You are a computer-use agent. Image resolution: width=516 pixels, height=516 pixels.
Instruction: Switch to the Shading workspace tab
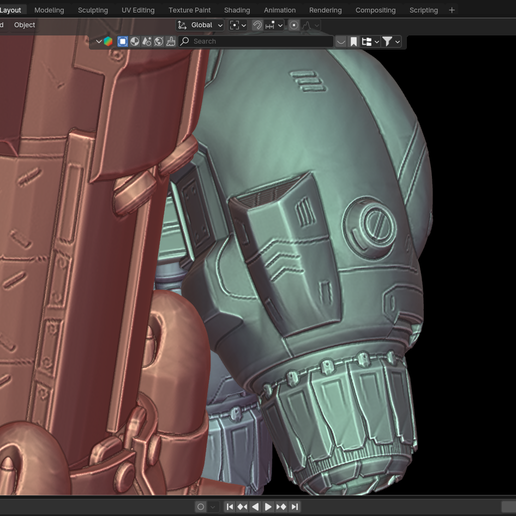[237, 10]
